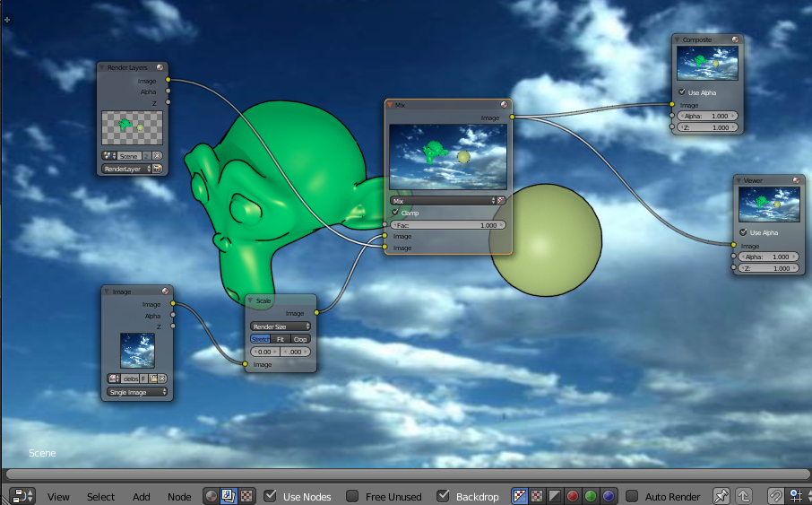
Task: Open the View menu
Action: click(58, 497)
